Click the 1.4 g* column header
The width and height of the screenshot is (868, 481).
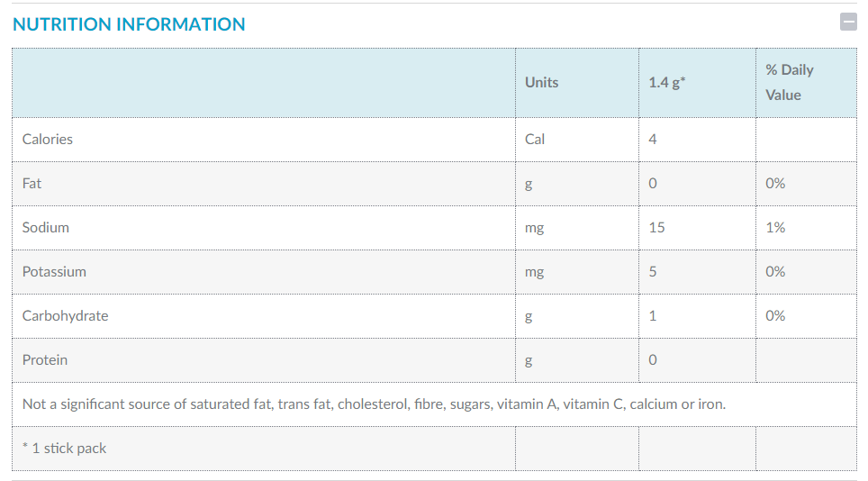667,82
